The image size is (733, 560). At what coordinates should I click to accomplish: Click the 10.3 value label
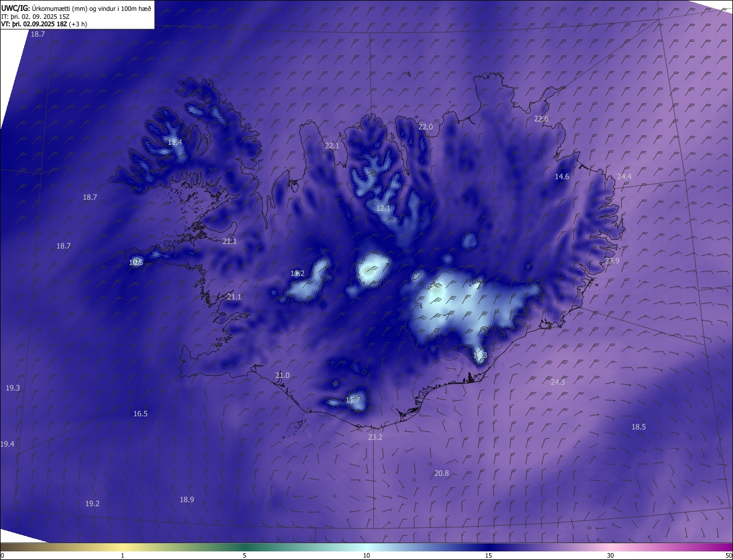480,355
